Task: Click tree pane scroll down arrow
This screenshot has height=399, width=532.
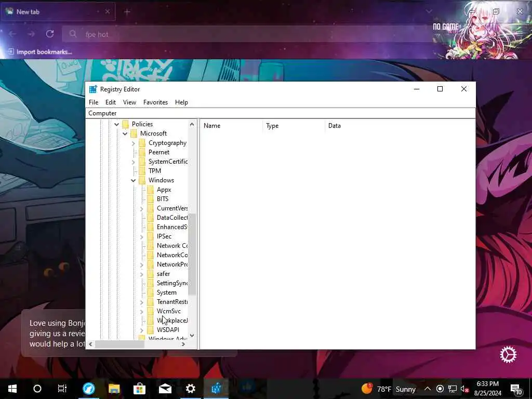Action: coord(192,336)
